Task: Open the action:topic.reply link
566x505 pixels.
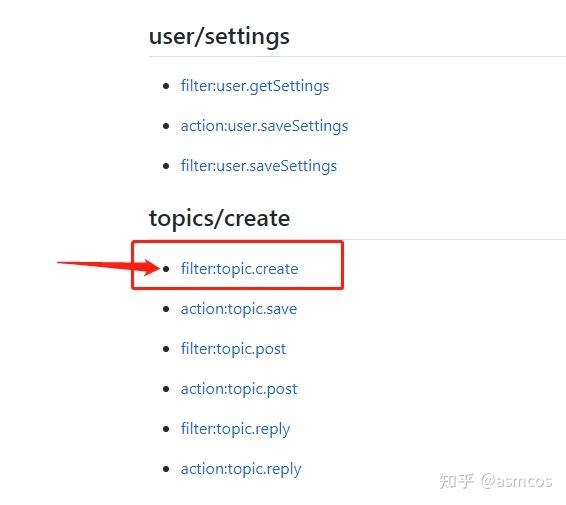Action: (241, 469)
